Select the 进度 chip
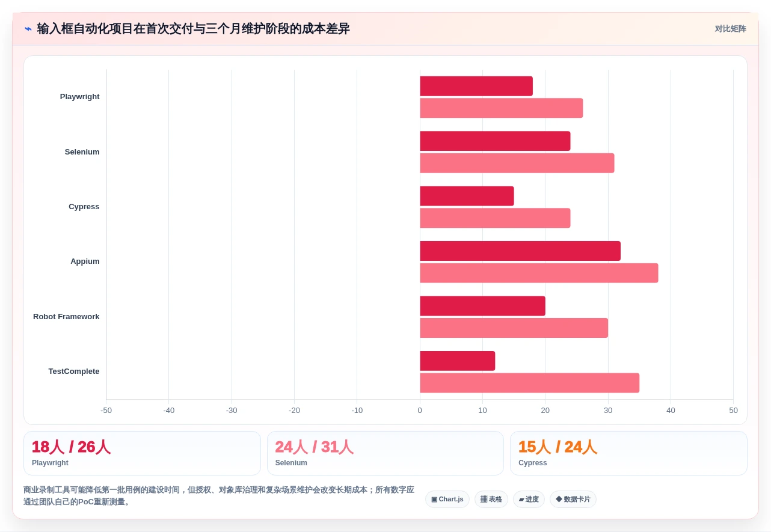The image size is (771, 532). pyautogui.click(x=529, y=499)
